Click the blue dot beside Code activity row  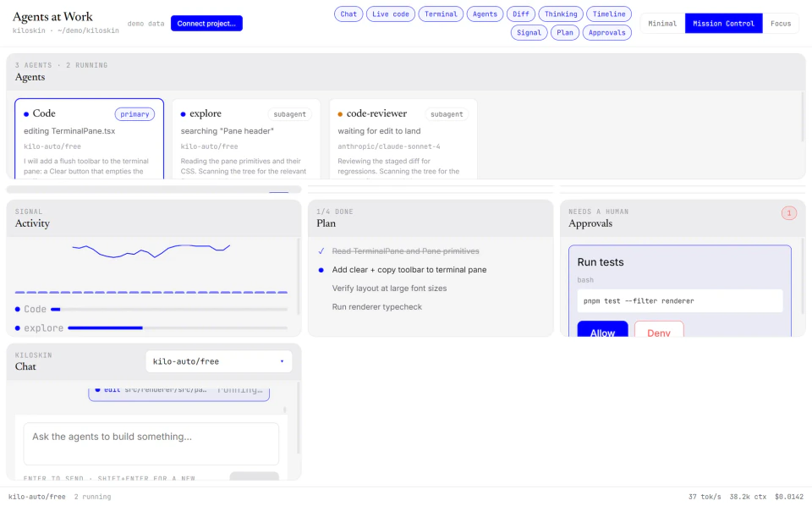coord(18,309)
